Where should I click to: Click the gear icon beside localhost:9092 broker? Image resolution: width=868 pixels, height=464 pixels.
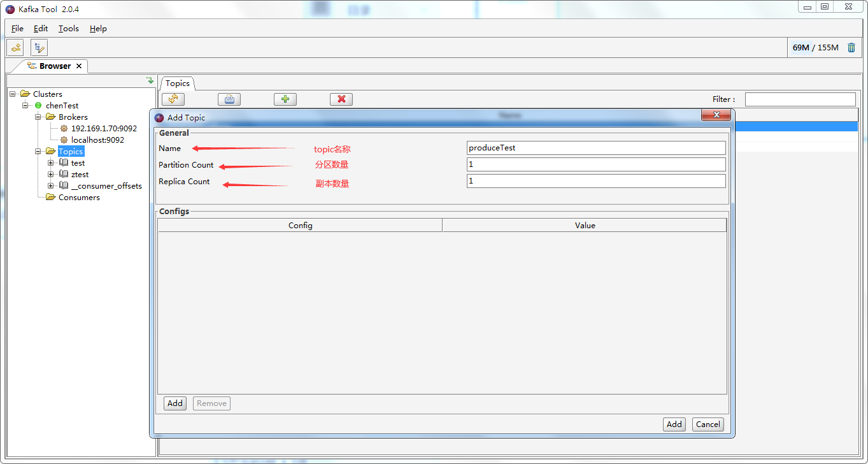(x=64, y=140)
